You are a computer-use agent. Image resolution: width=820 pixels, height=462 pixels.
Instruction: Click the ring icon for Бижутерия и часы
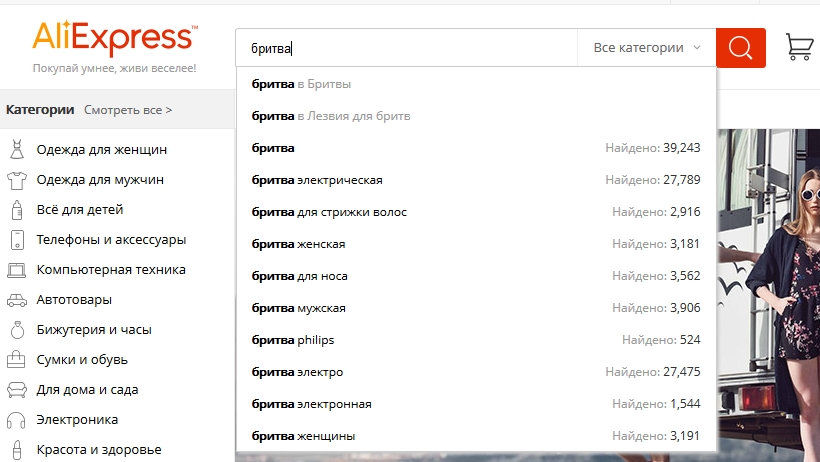point(17,330)
